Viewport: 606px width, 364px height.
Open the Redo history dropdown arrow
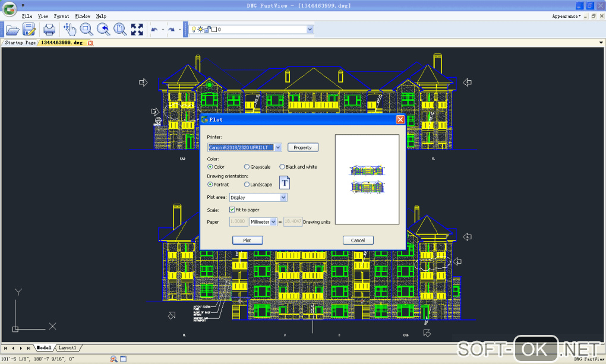(179, 29)
